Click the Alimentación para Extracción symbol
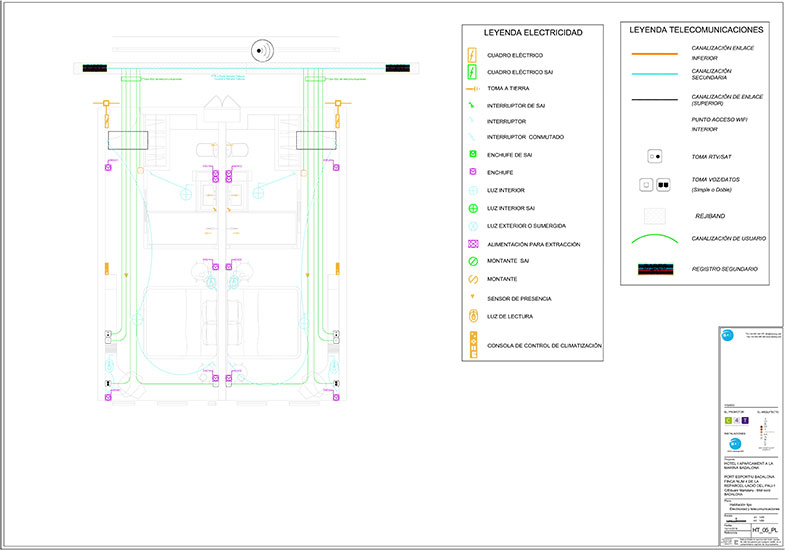 (x=471, y=244)
